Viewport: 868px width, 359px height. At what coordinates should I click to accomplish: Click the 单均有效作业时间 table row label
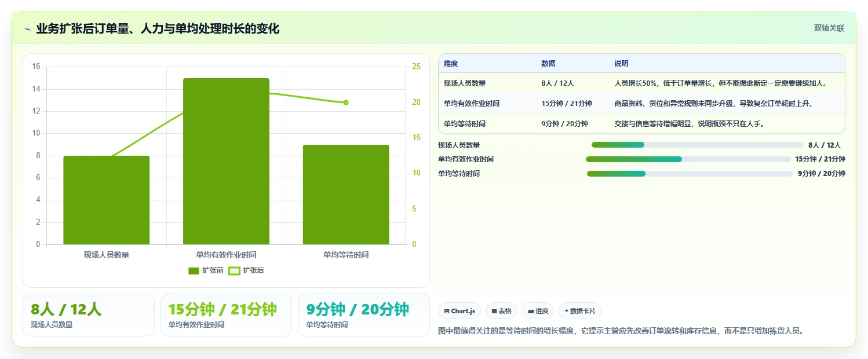tap(472, 104)
